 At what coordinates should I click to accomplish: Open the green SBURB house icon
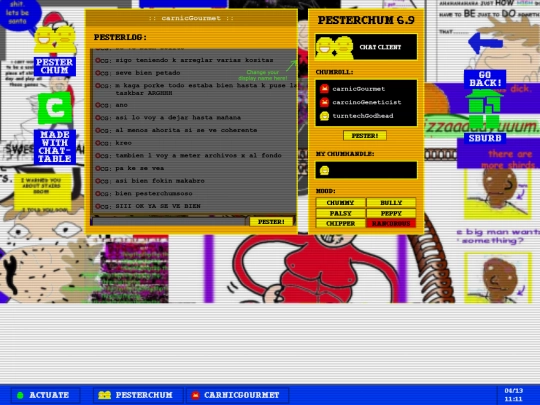tap(484, 110)
